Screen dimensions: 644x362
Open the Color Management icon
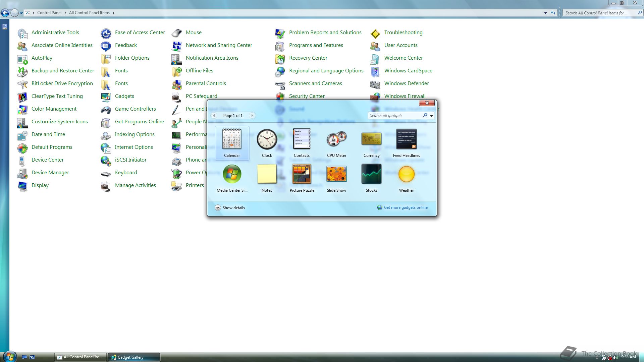coord(22,109)
